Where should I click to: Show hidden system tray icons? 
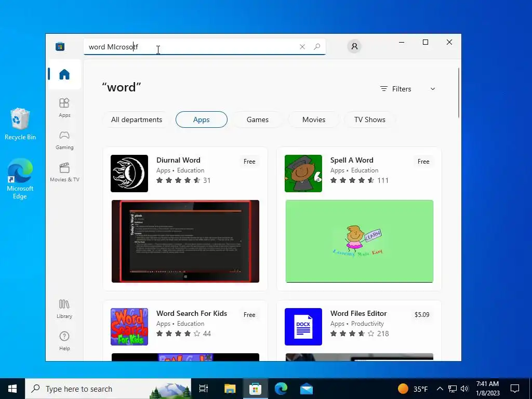click(440, 389)
